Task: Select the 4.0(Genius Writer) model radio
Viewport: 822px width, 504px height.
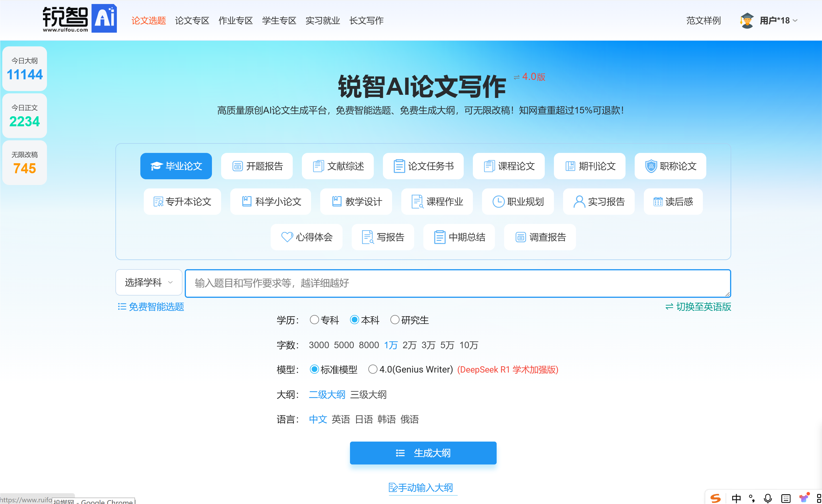Action: [373, 369]
